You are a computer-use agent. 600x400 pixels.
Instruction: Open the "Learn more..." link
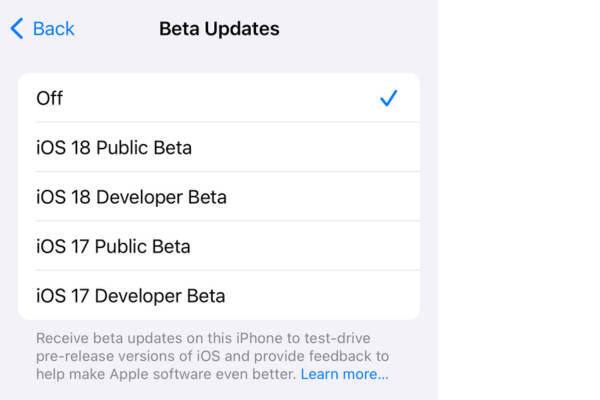pyautogui.click(x=344, y=374)
